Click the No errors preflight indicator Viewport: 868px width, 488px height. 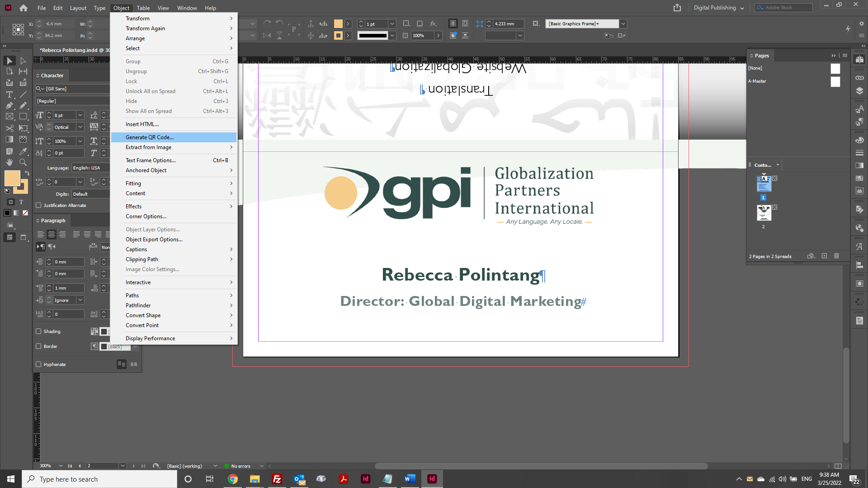click(x=242, y=465)
